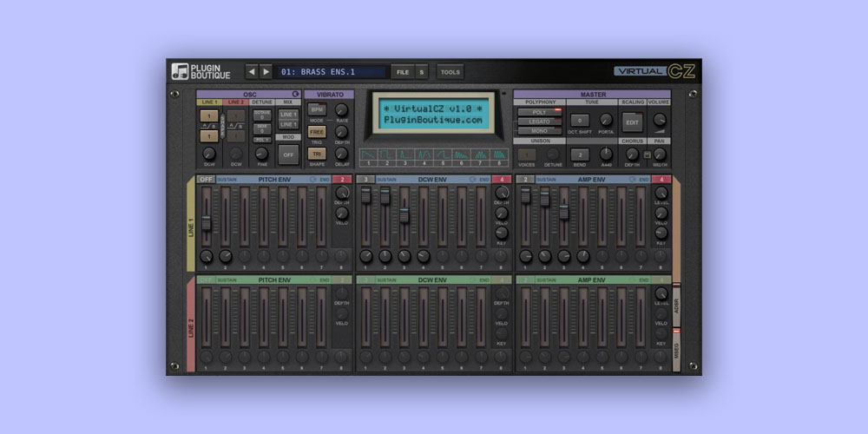The image size is (868, 434).
Task: Click the master VOLUME knob
Action: (660, 119)
